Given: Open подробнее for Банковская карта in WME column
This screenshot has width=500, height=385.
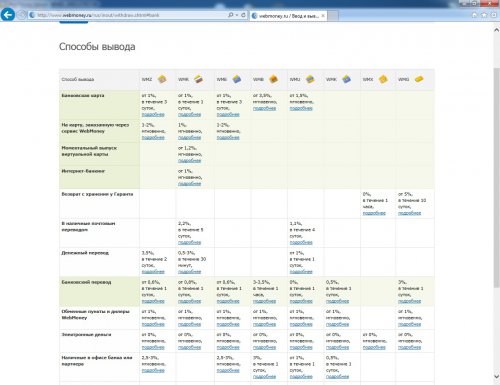Looking at the screenshot, I should point(228,115).
